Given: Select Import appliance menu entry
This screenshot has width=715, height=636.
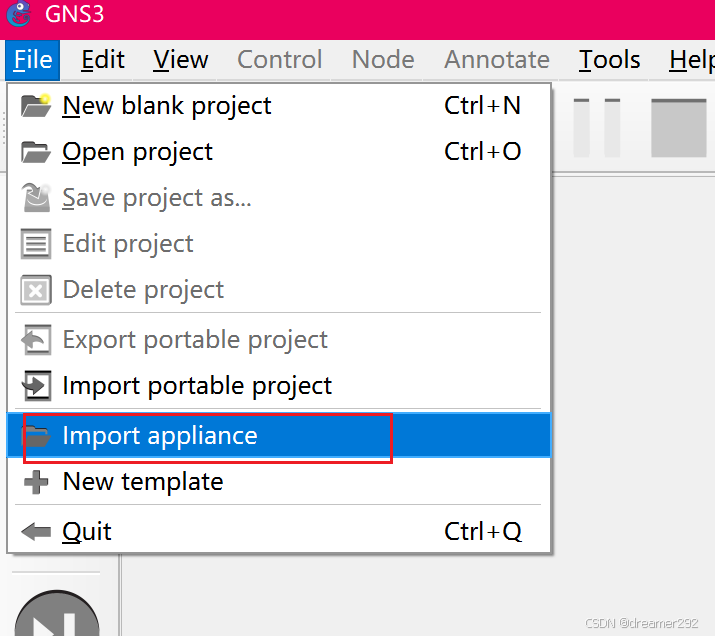Looking at the screenshot, I should pos(160,436).
